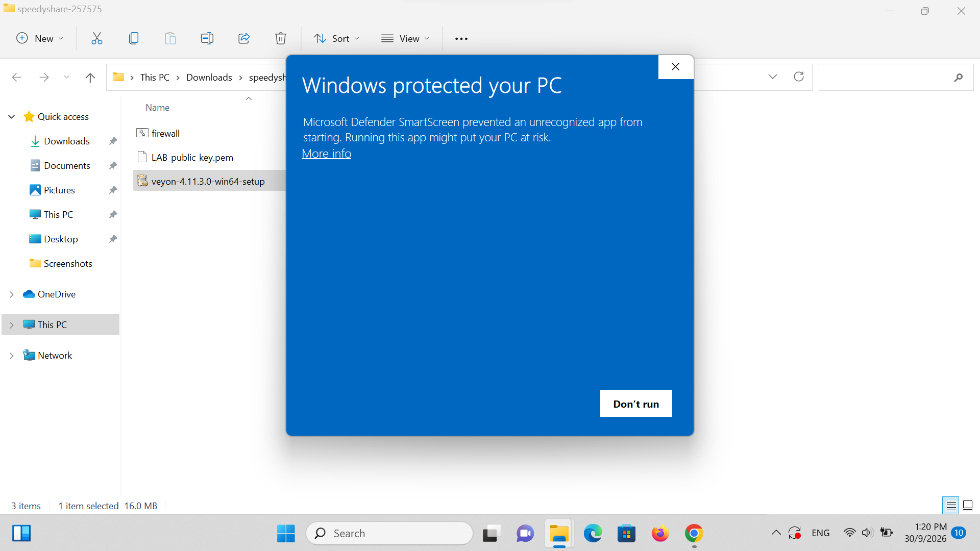This screenshot has width=980, height=551.
Task: Open Chat app on taskbar
Action: tap(525, 534)
